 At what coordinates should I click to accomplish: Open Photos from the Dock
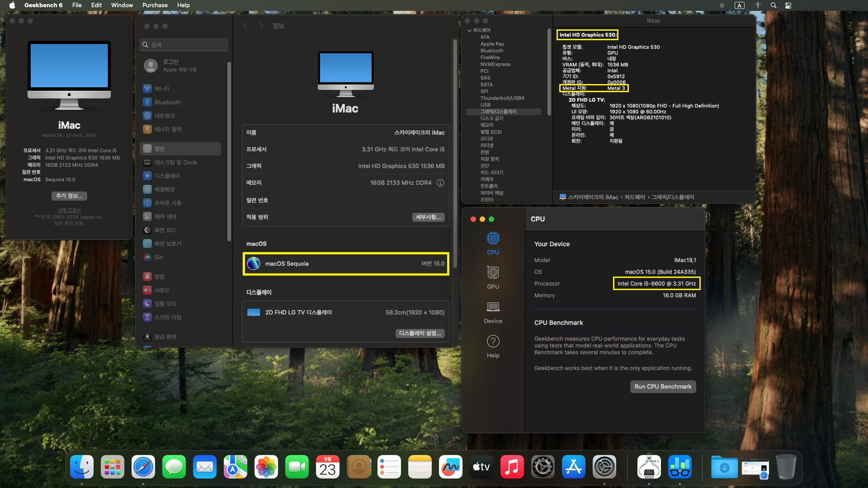point(266,467)
